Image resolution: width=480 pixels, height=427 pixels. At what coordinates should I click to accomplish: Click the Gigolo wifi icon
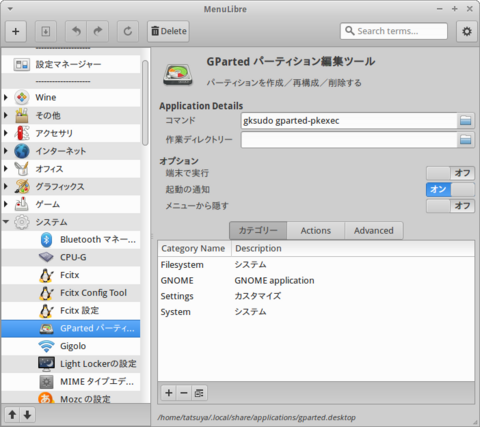tap(46, 346)
